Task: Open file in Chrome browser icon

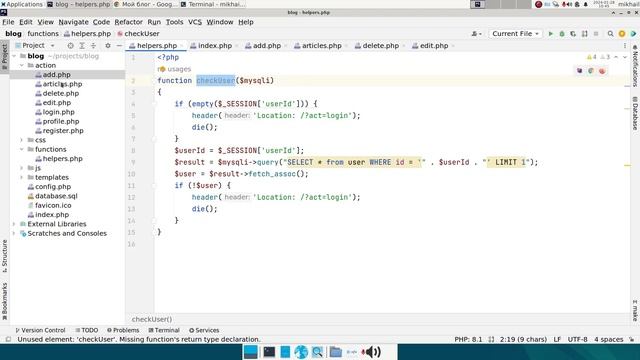Action: pyautogui.click(x=591, y=71)
